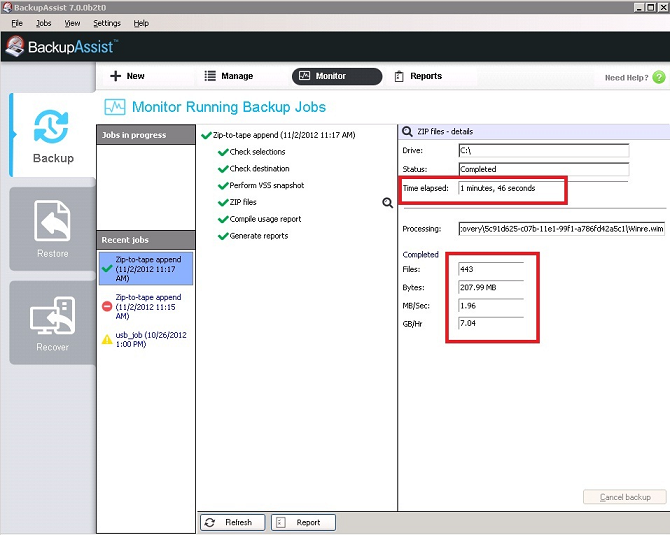Open the Restore section in the sidebar
The image size is (670, 535).
tap(53, 229)
